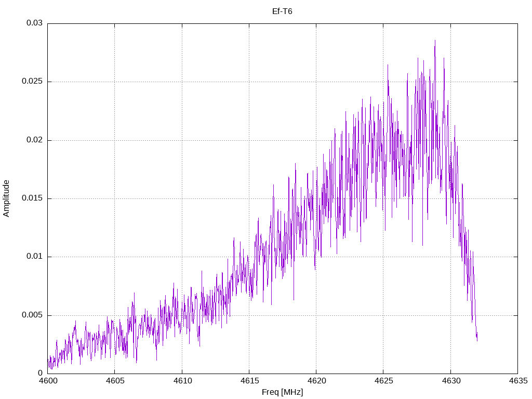Click the 4610 x-axis tick label

coord(182,381)
